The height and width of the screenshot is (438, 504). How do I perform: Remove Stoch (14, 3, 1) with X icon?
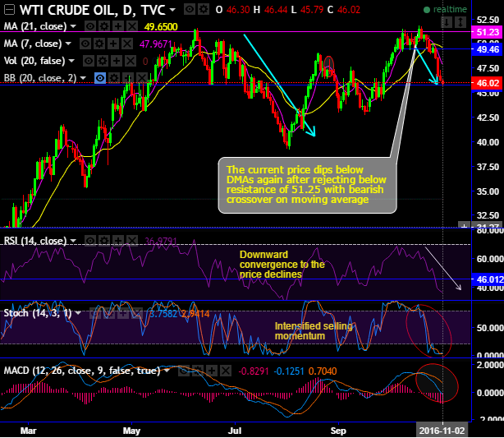(137, 313)
